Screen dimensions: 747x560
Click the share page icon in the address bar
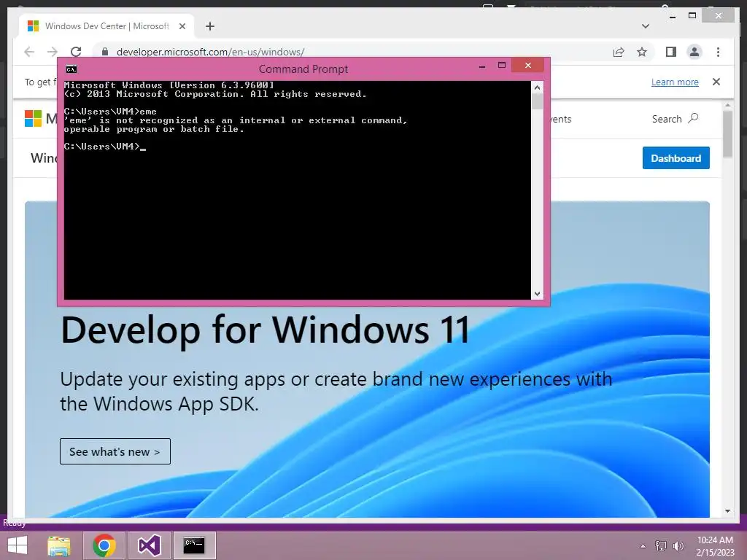pyautogui.click(x=619, y=52)
